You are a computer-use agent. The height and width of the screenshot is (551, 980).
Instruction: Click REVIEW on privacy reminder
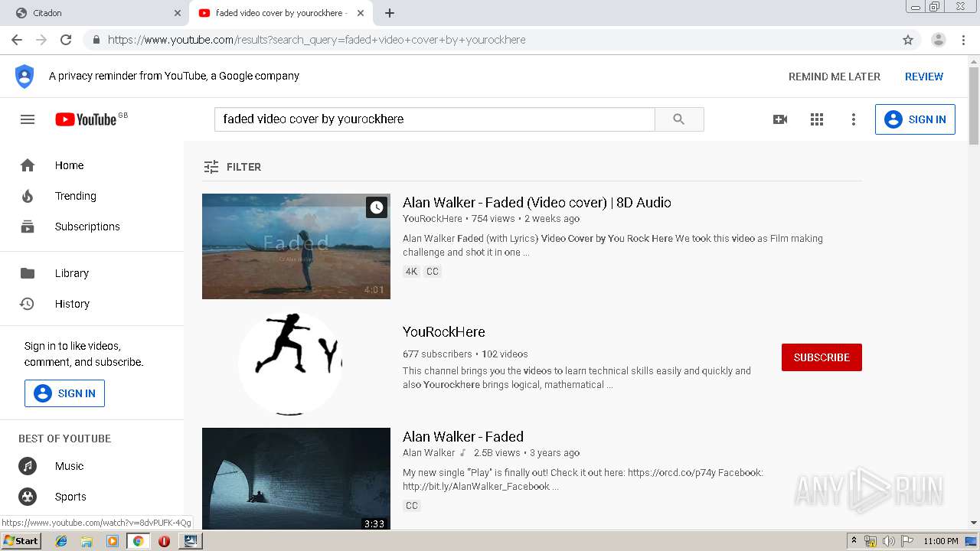point(924,77)
